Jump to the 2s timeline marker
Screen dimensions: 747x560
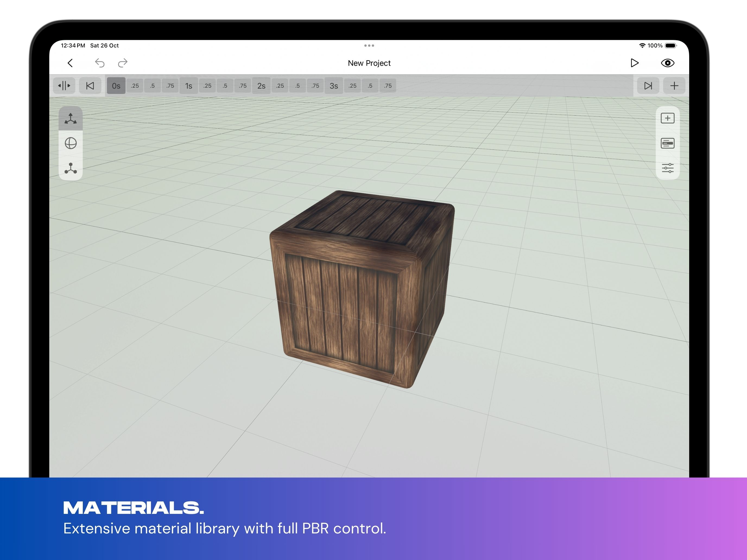(261, 86)
